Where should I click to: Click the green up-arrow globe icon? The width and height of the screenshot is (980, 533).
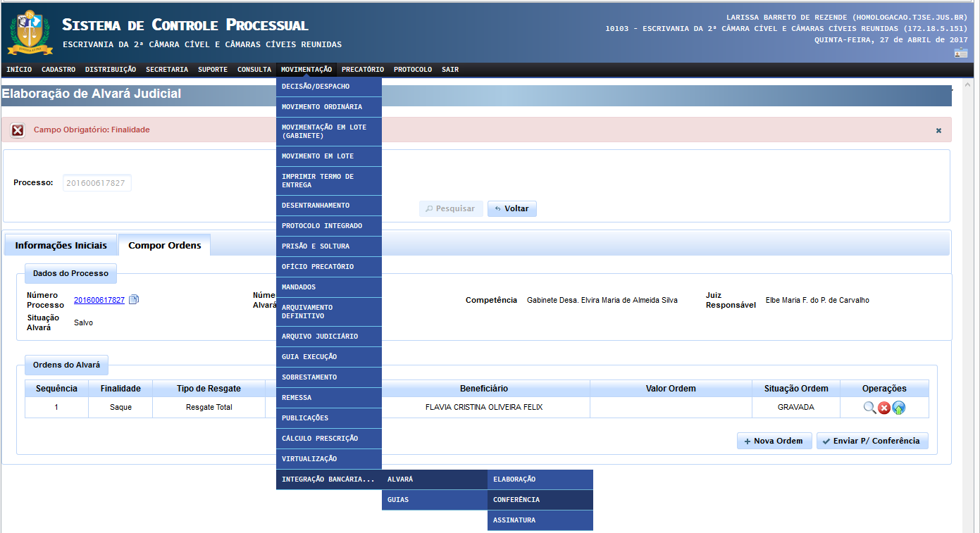(x=899, y=408)
